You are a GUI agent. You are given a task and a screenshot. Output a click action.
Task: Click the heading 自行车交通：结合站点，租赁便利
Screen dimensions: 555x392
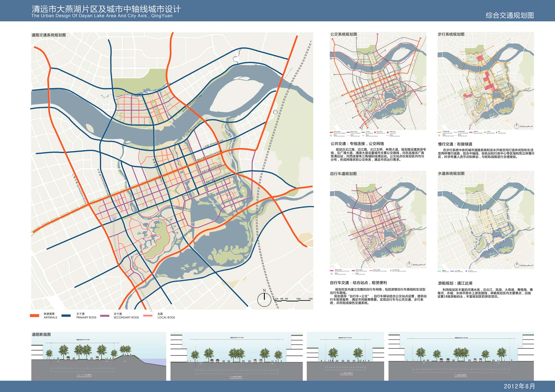click(359, 283)
